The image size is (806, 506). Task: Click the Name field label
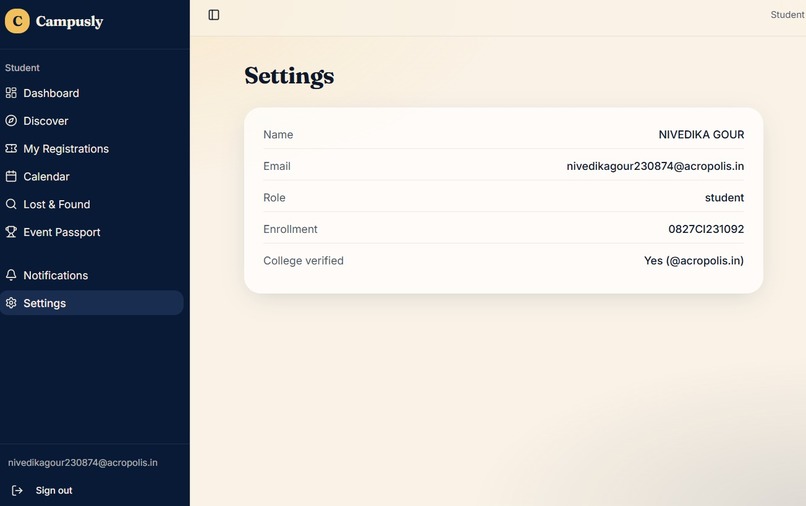click(278, 134)
